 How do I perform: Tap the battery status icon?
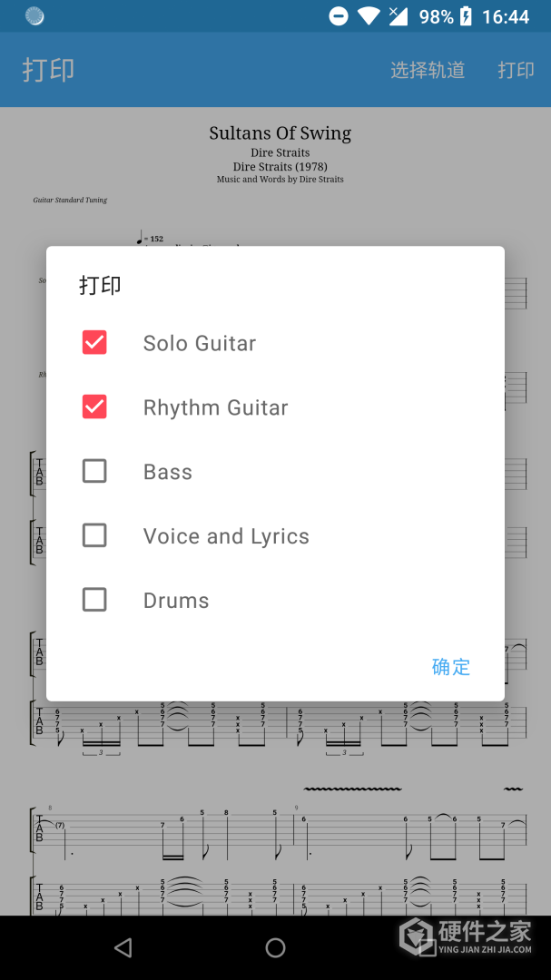point(467,16)
